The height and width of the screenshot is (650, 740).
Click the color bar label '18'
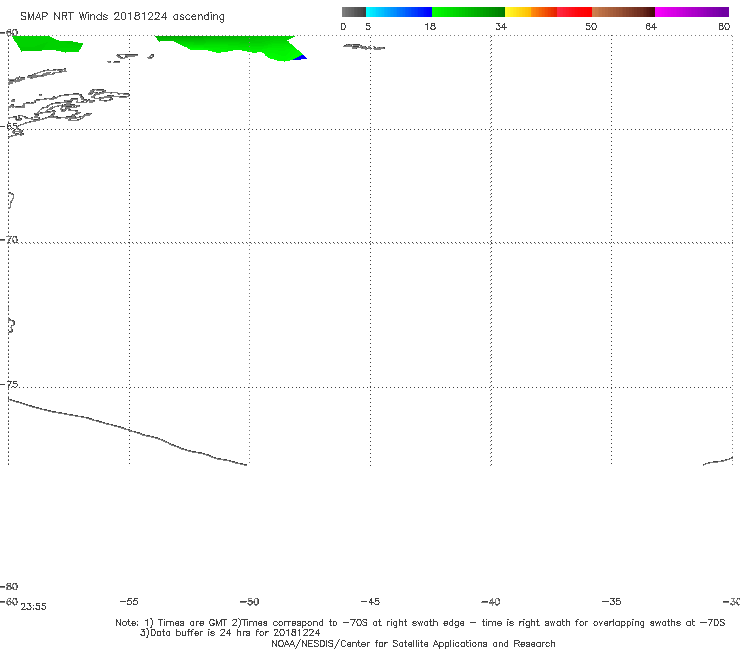[430, 26]
